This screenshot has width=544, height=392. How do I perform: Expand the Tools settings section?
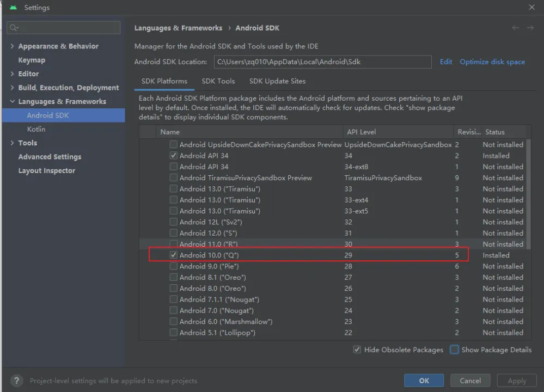(12, 143)
